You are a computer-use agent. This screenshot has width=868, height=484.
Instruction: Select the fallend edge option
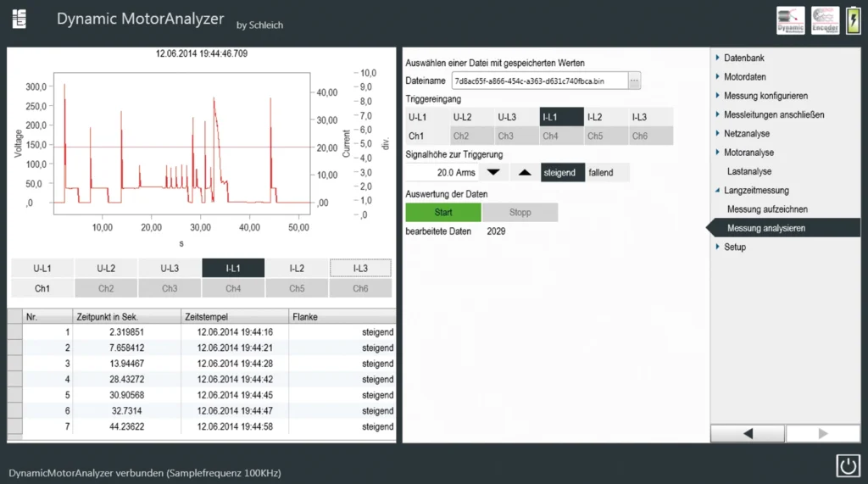click(x=606, y=172)
